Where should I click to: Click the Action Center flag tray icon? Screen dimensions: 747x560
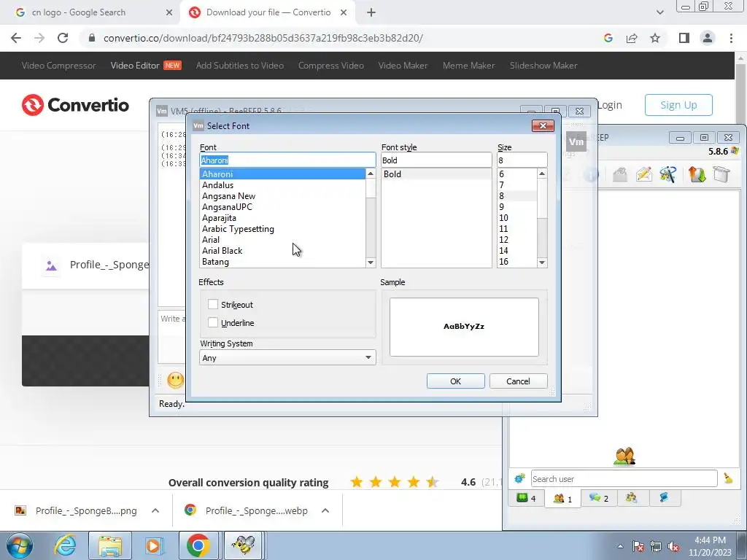638,547
